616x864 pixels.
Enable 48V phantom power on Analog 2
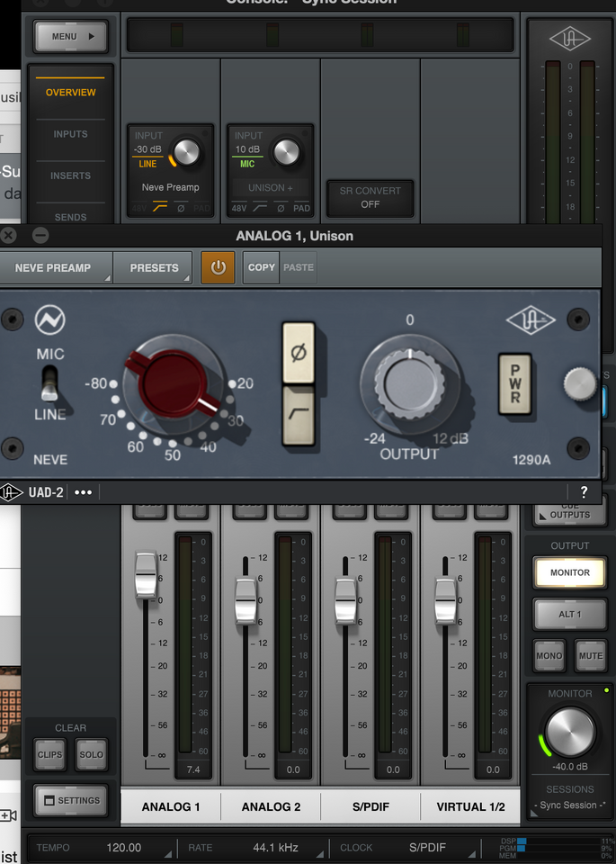pos(239,208)
